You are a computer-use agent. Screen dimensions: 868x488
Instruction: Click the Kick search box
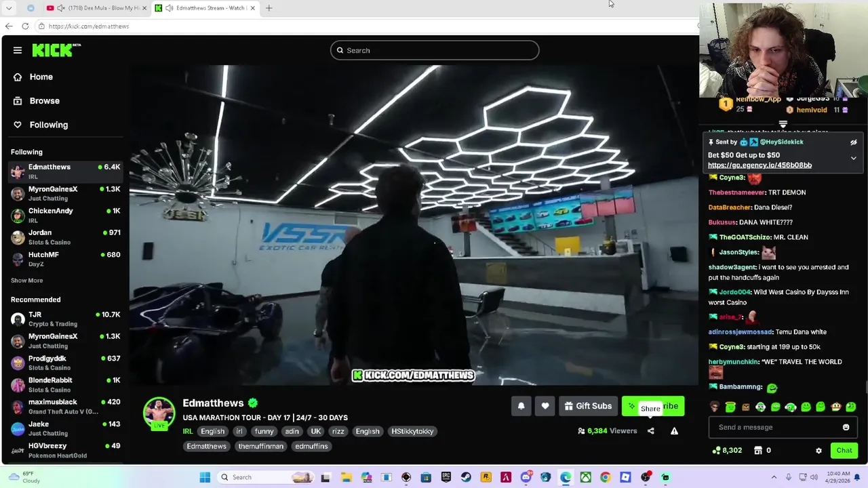click(x=435, y=50)
